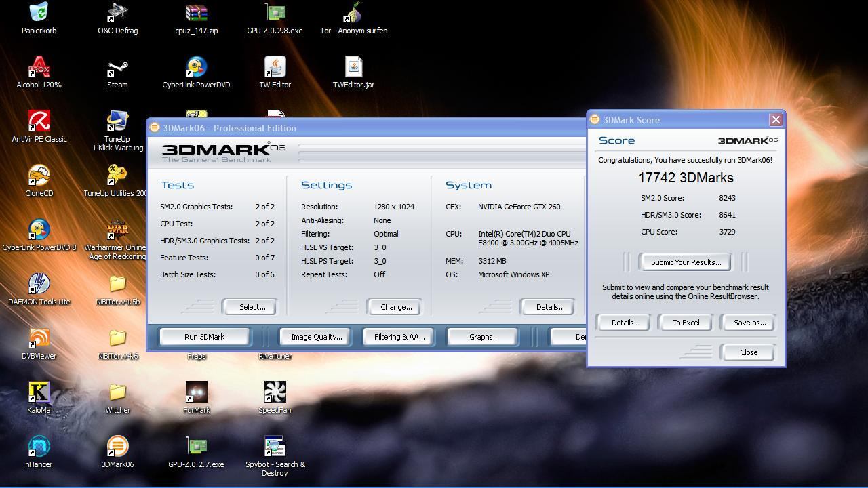Open TuneUp Utilities shortcut

tap(117, 176)
